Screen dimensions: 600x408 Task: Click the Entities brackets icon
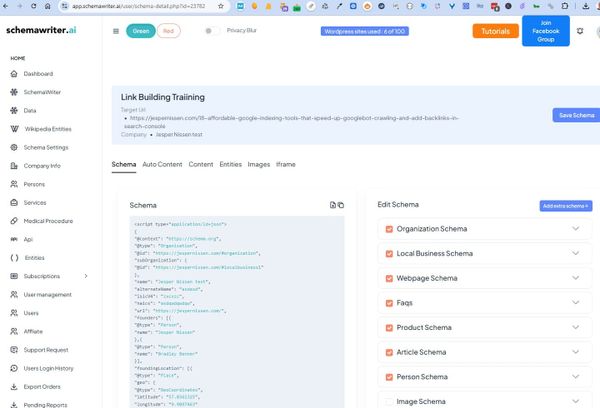click(14, 258)
